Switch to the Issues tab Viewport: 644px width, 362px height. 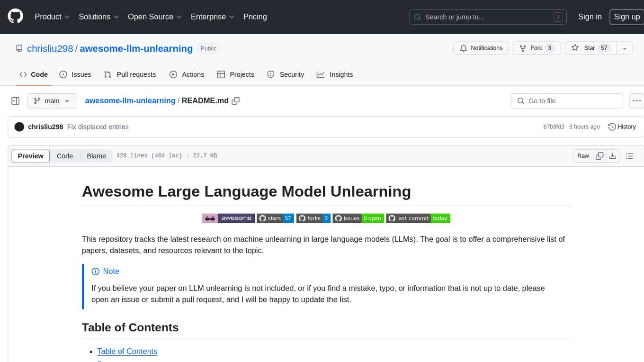[75, 74]
